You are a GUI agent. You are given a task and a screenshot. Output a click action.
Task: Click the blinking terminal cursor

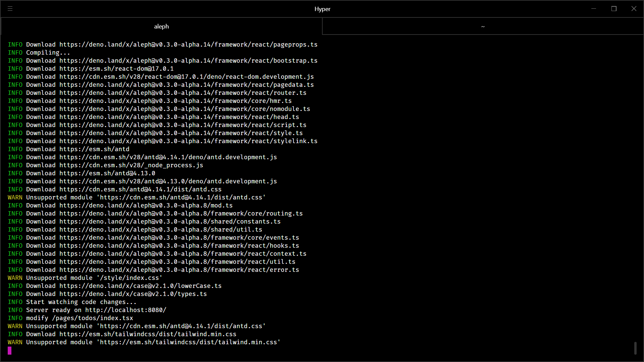(10, 351)
